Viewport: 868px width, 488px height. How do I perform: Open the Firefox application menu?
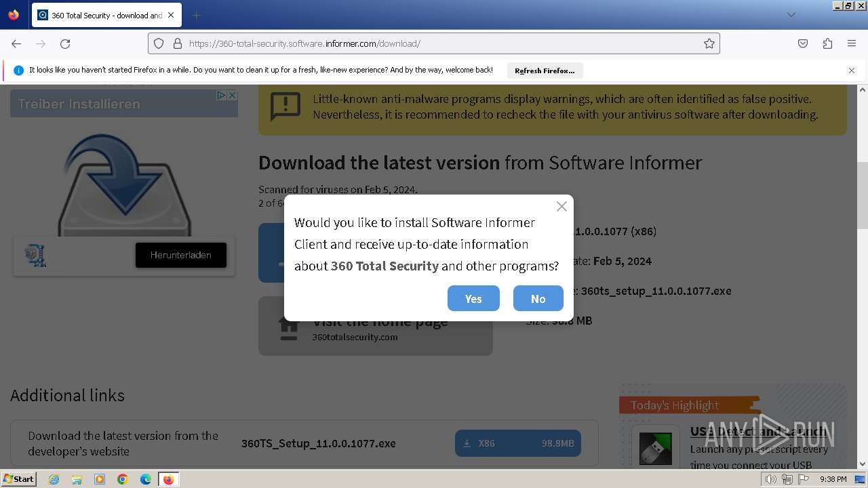[852, 43]
